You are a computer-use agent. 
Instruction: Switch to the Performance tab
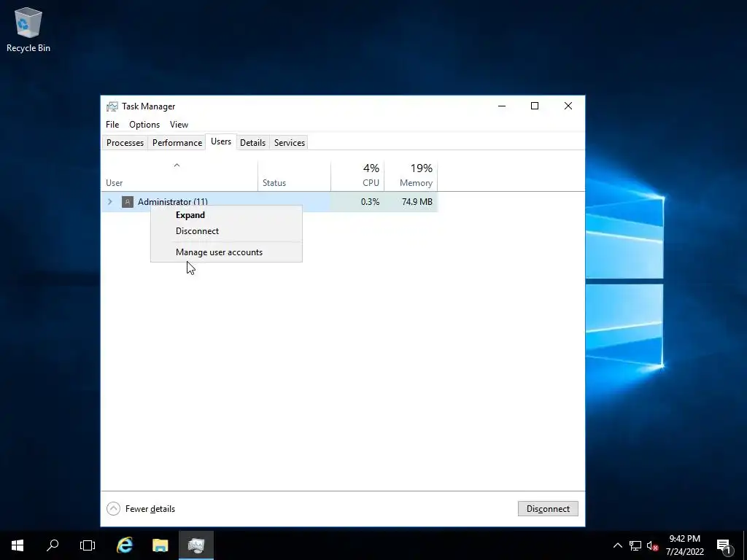(177, 143)
